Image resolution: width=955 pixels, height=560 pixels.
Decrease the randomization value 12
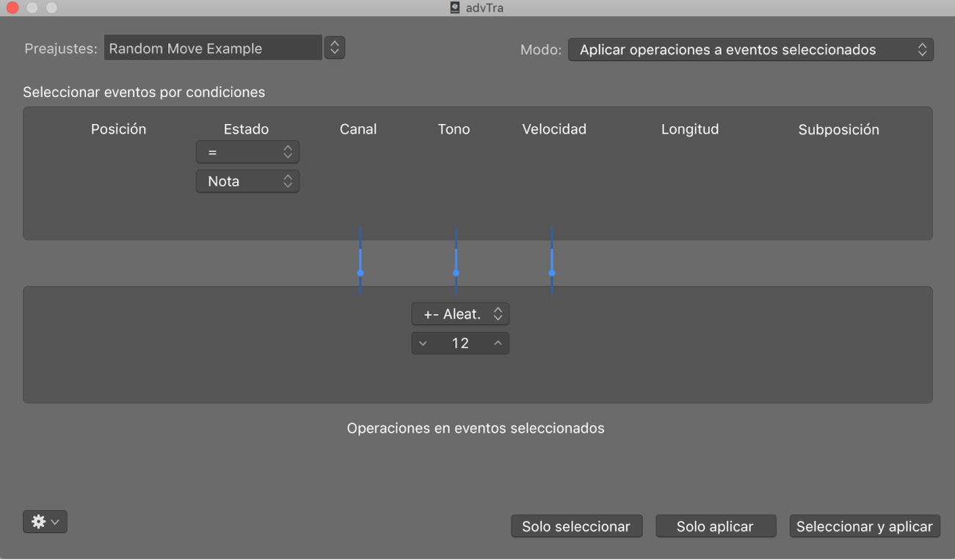click(x=423, y=343)
